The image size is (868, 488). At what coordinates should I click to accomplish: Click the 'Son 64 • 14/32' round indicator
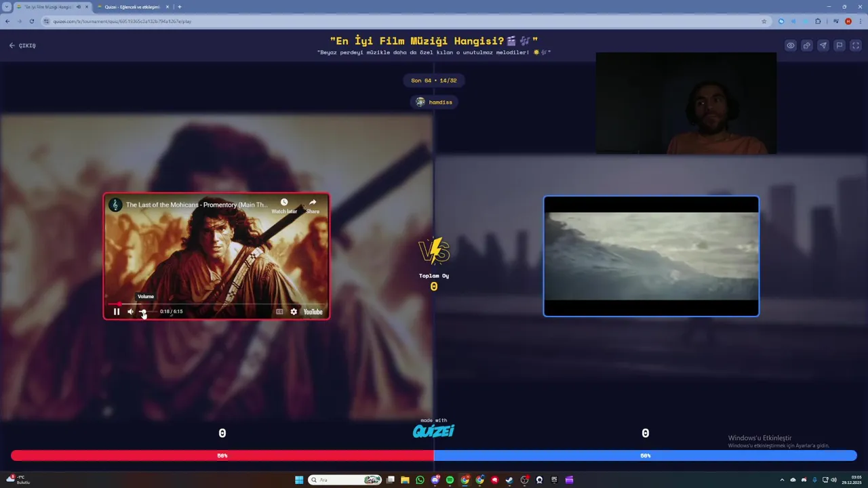point(434,81)
